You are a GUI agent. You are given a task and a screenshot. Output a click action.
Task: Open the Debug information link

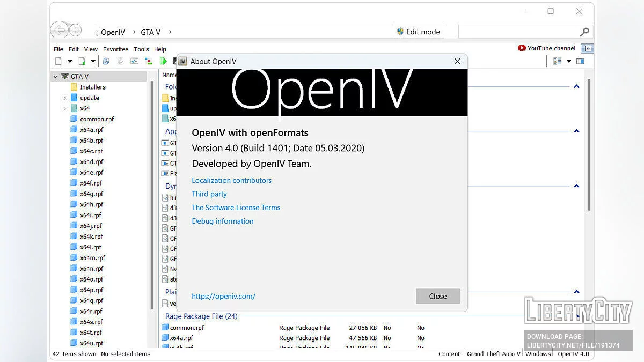click(x=223, y=221)
